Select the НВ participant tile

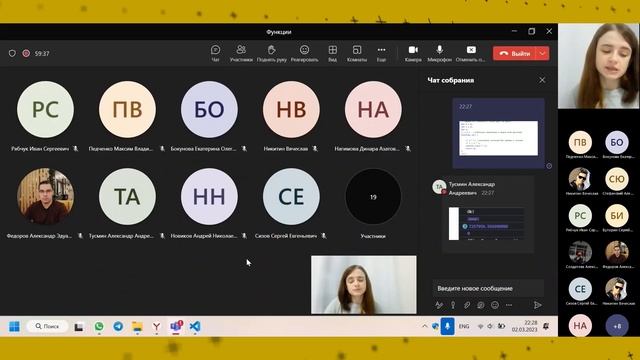point(291,109)
